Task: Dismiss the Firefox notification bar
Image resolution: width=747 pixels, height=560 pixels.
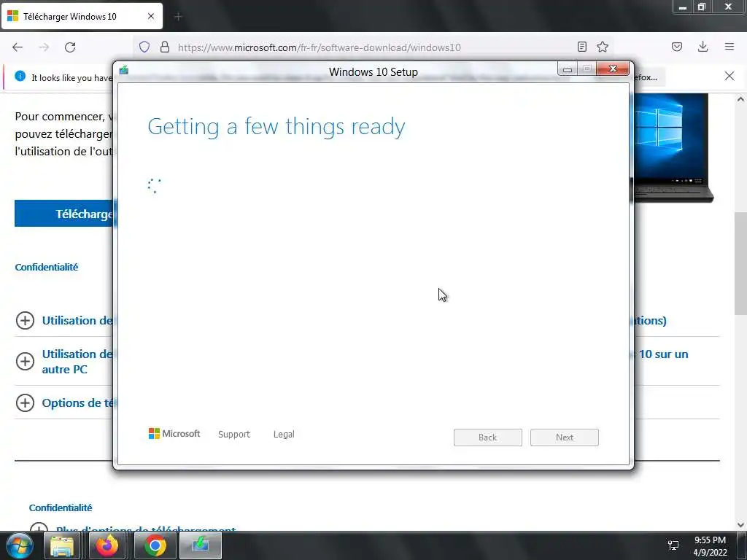Action: [x=729, y=76]
